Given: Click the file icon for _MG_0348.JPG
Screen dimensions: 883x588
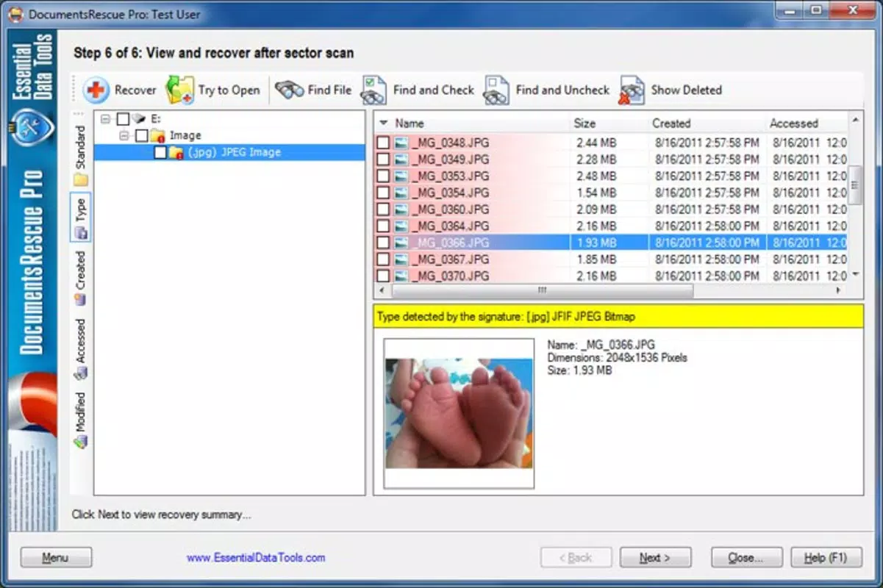Looking at the screenshot, I should click(x=401, y=143).
